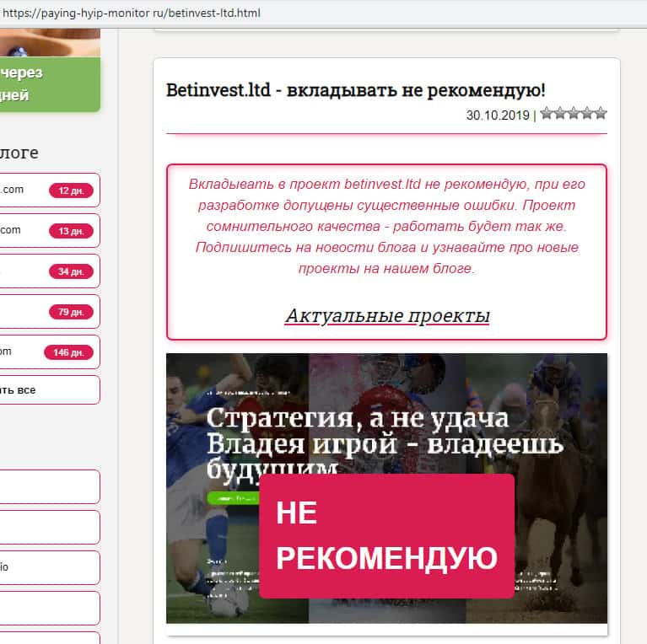Open sidebar project with '146 дн.' badge

pos(50,352)
